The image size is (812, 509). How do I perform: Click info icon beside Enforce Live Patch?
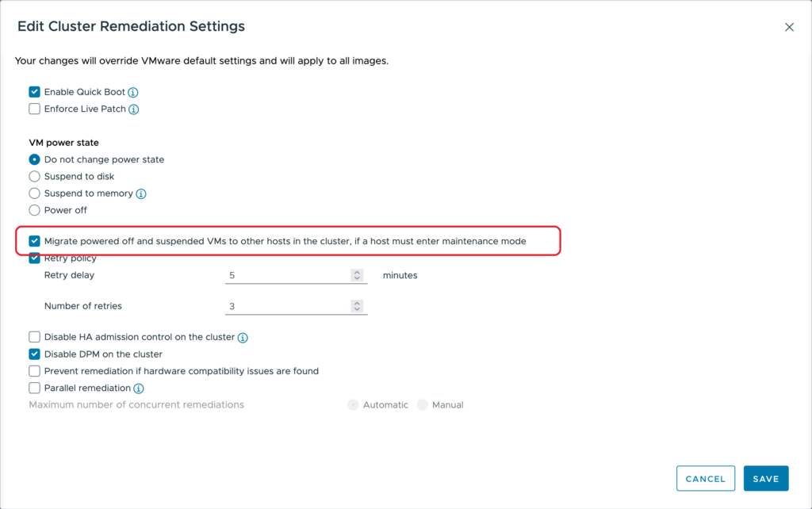(x=134, y=109)
